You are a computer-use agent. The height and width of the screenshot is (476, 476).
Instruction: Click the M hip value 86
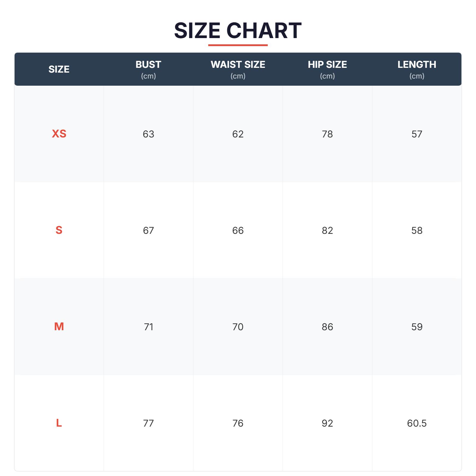(327, 327)
